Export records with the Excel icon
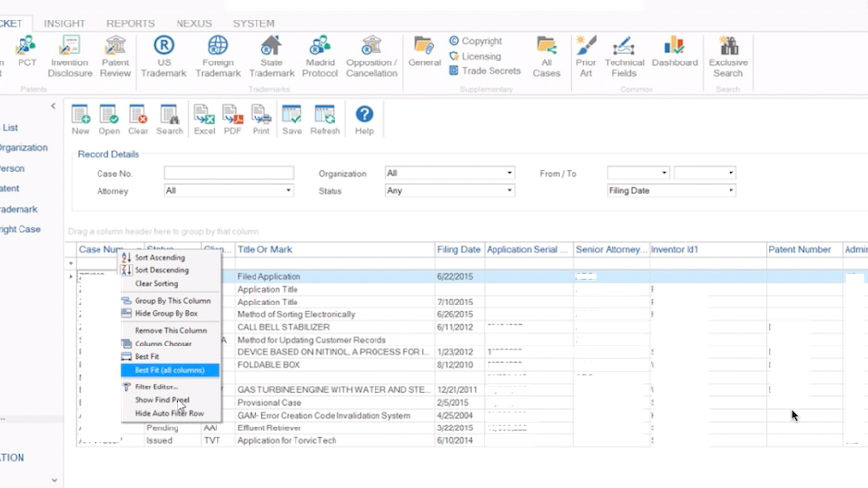 204,117
